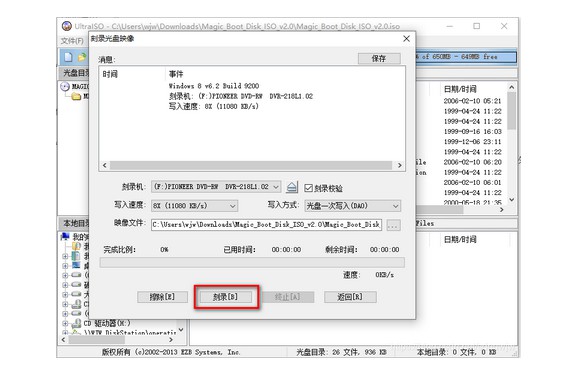
Task: Select the 我的电脑 computer icon in local tree
Action: point(65,237)
